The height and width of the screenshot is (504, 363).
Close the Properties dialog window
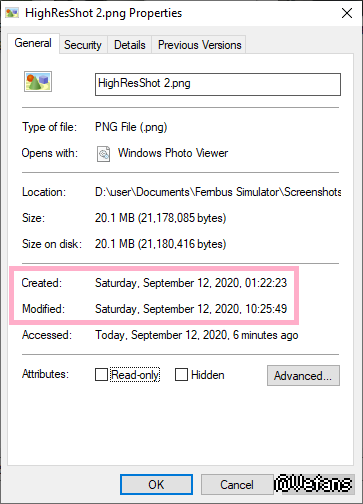point(347,13)
